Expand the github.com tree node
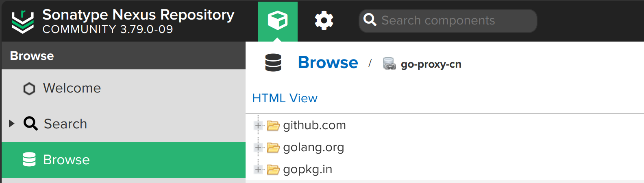Viewport: 644px width, 183px height. 258,126
